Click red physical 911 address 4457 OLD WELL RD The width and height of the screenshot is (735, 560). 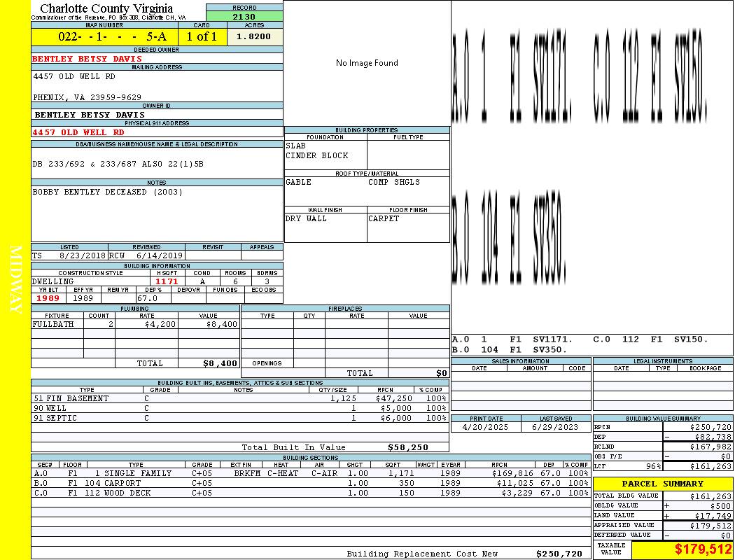click(78, 132)
